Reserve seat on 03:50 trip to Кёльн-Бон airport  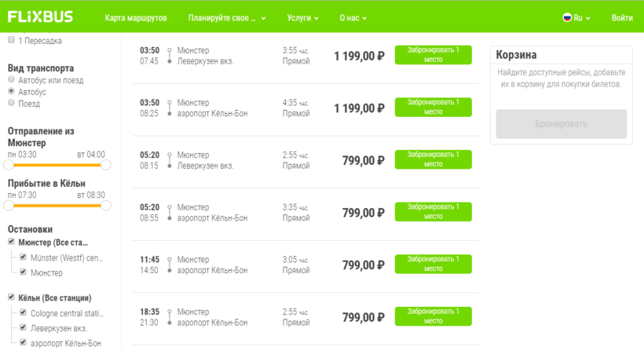tap(433, 108)
